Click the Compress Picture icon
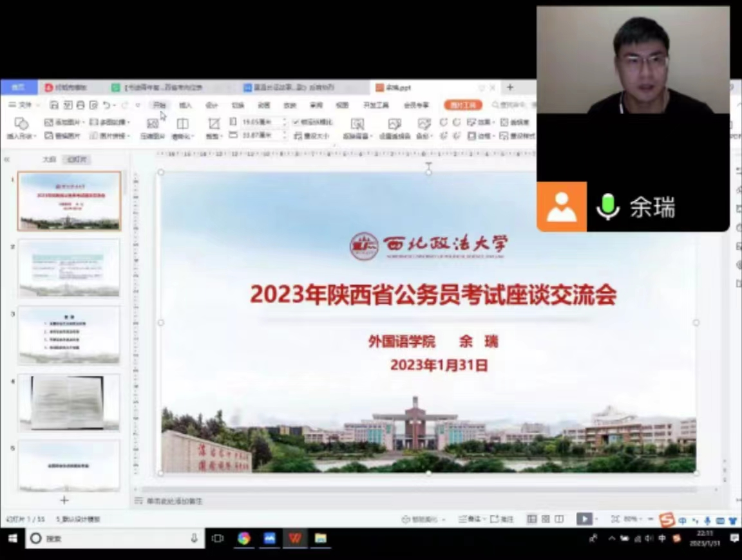742x560 pixels. click(153, 124)
